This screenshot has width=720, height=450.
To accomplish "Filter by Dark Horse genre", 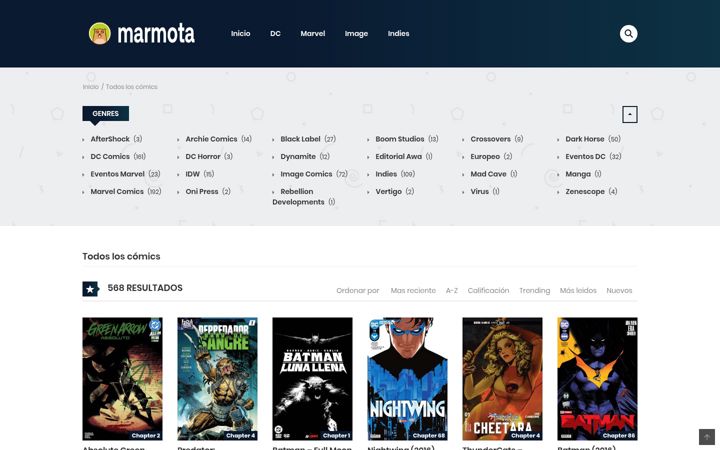I will point(585,139).
